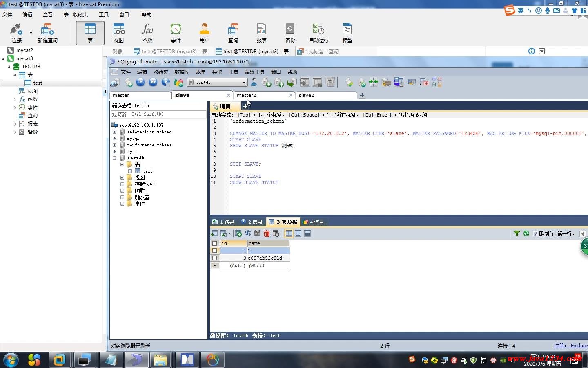The width and height of the screenshot is (588, 368).
Task: Open the 2 信息 tab
Action: 252,222
